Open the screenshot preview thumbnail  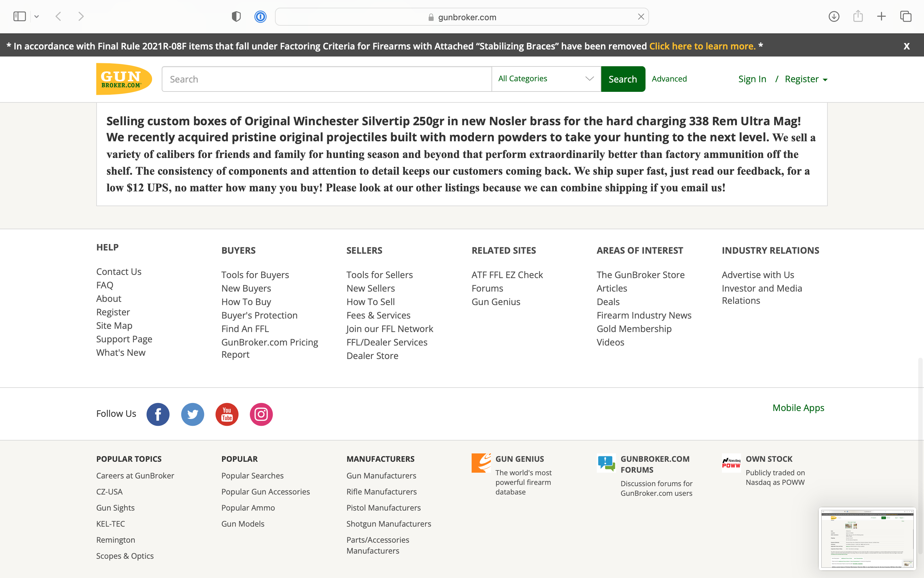[868, 539]
